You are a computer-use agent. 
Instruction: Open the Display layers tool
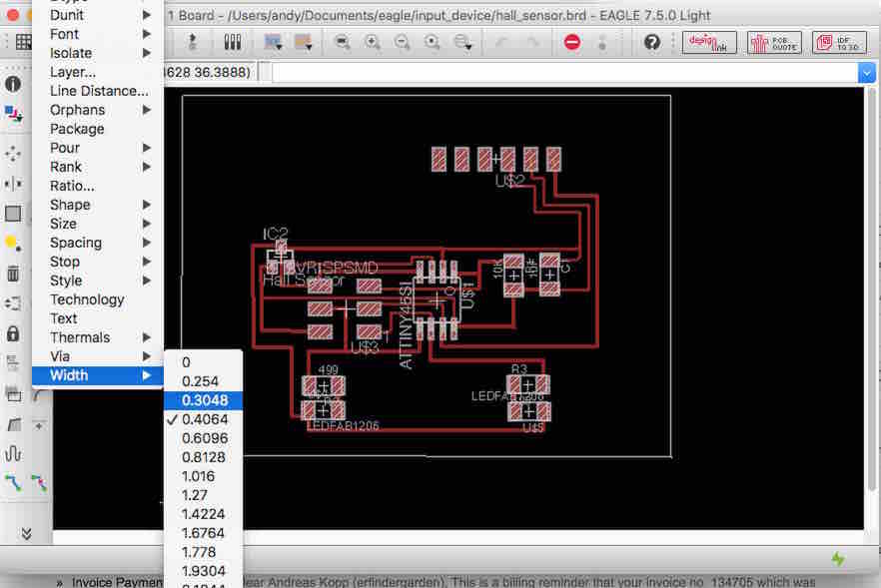point(13,114)
